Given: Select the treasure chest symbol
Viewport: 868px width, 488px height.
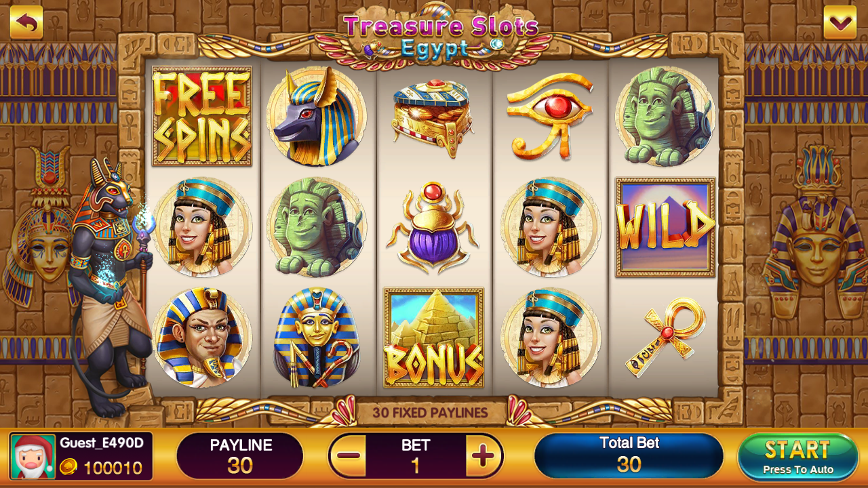Looking at the screenshot, I should point(433,117).
